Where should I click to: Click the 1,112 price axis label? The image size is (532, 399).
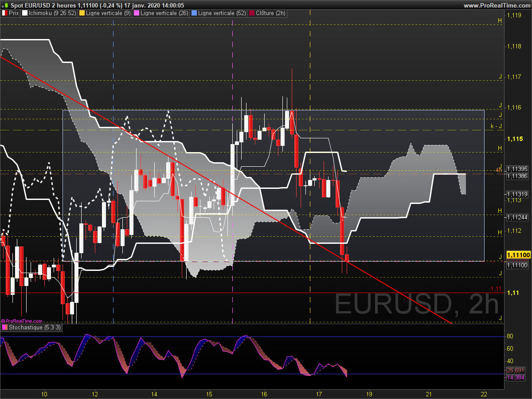pyautogui.click(x=514, y=231)
